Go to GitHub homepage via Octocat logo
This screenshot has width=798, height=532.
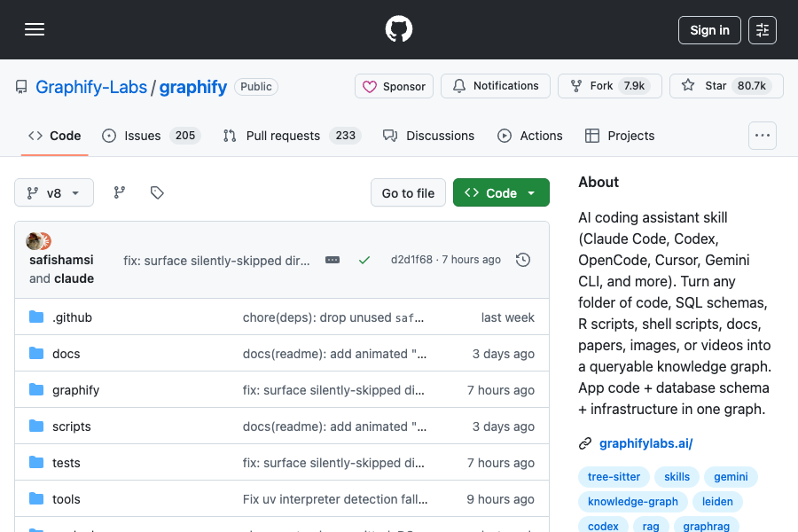pos(398,29)
